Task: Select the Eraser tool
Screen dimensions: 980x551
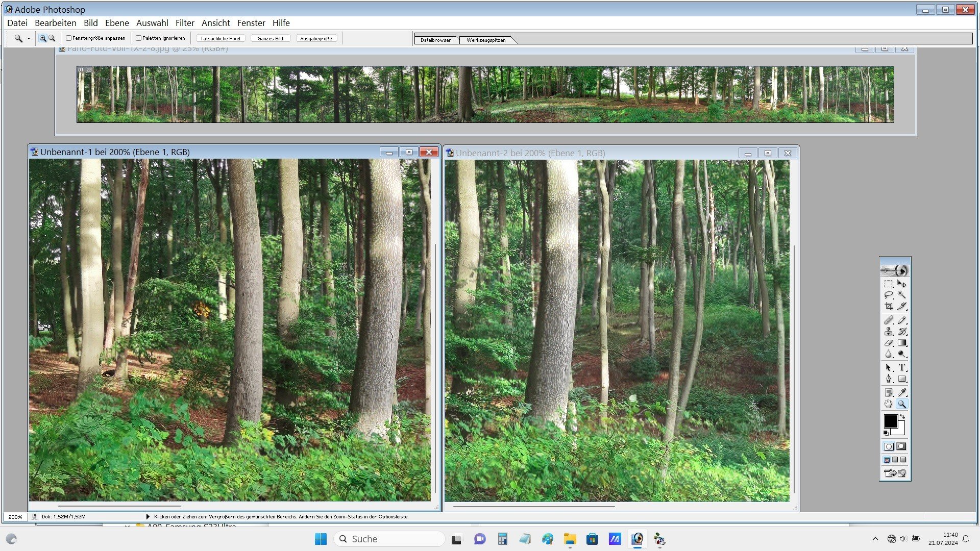Action: 889,343
